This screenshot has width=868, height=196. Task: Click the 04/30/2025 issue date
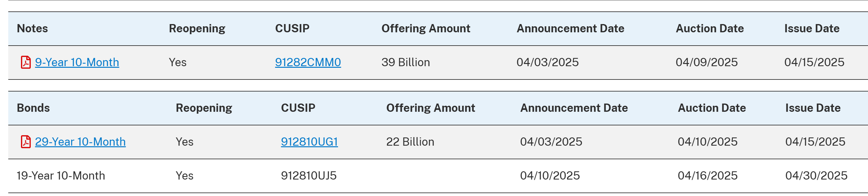pos(816,175)
